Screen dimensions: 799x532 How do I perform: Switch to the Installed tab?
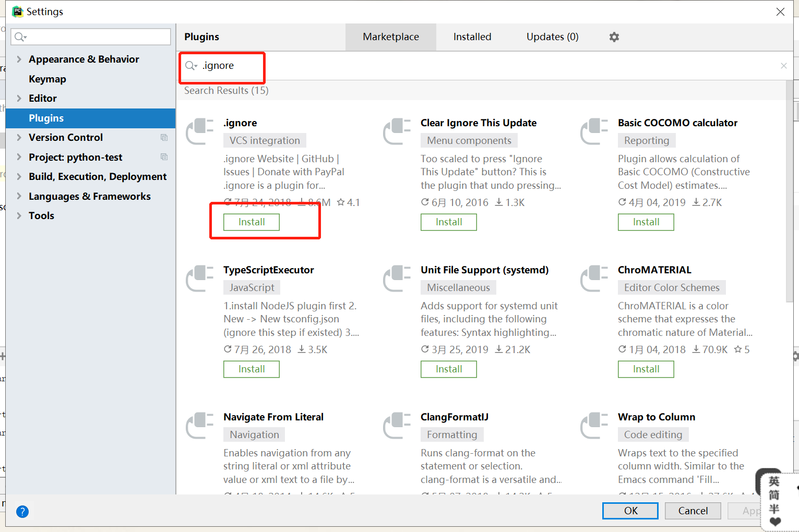(472, 37)
